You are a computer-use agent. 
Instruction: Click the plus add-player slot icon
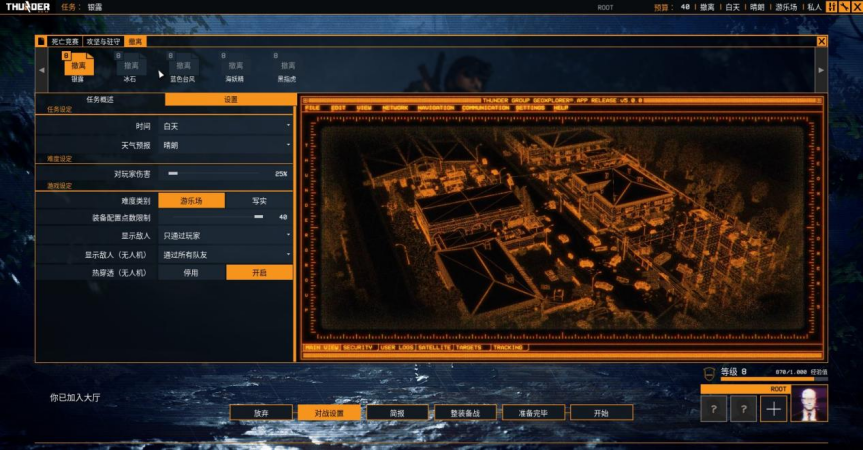(773, 408)
